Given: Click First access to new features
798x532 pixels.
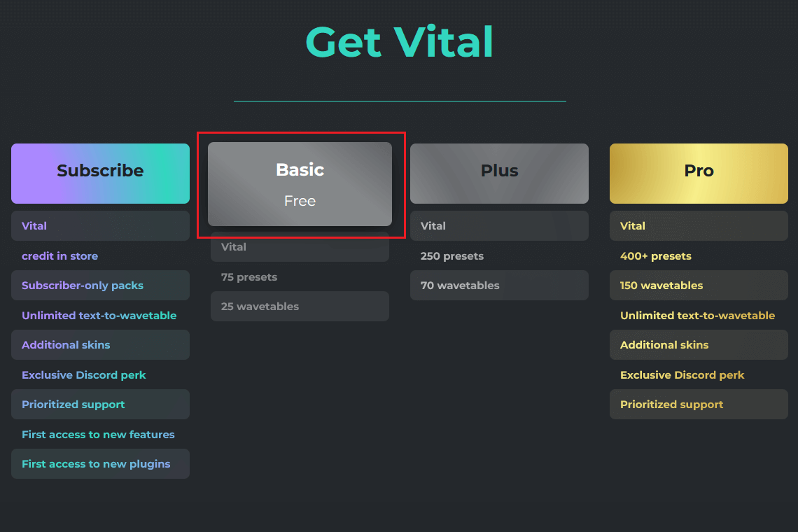Looking at the screenshot, I should 98,435.
